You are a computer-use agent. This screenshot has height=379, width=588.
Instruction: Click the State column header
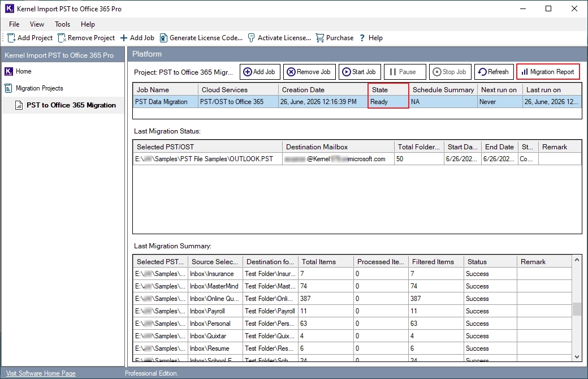coord(388,90)
